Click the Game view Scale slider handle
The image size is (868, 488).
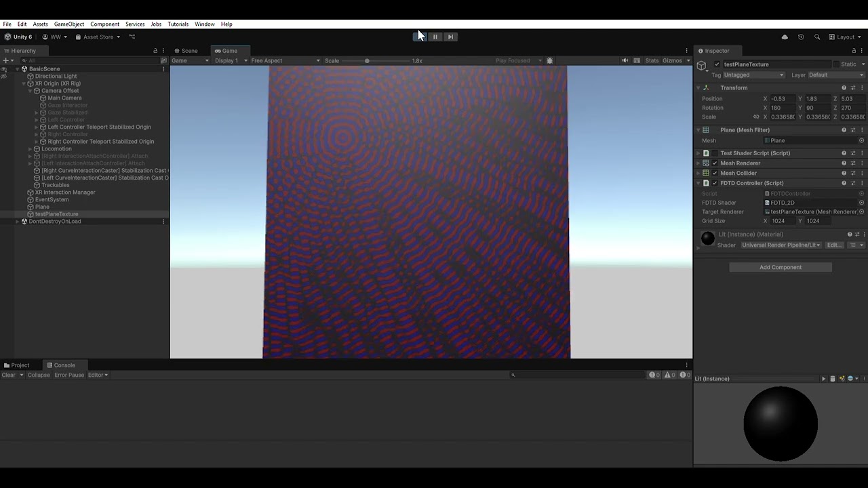[367, 61]
